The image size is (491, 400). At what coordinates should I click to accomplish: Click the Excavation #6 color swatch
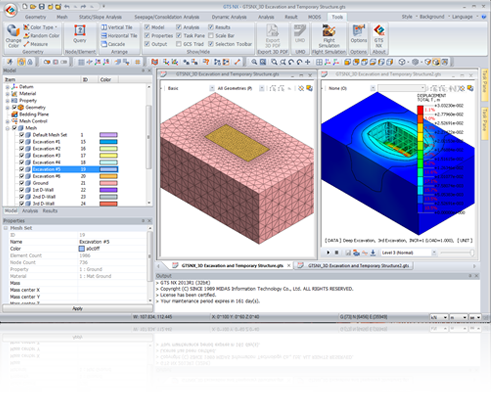pos(108,176)
